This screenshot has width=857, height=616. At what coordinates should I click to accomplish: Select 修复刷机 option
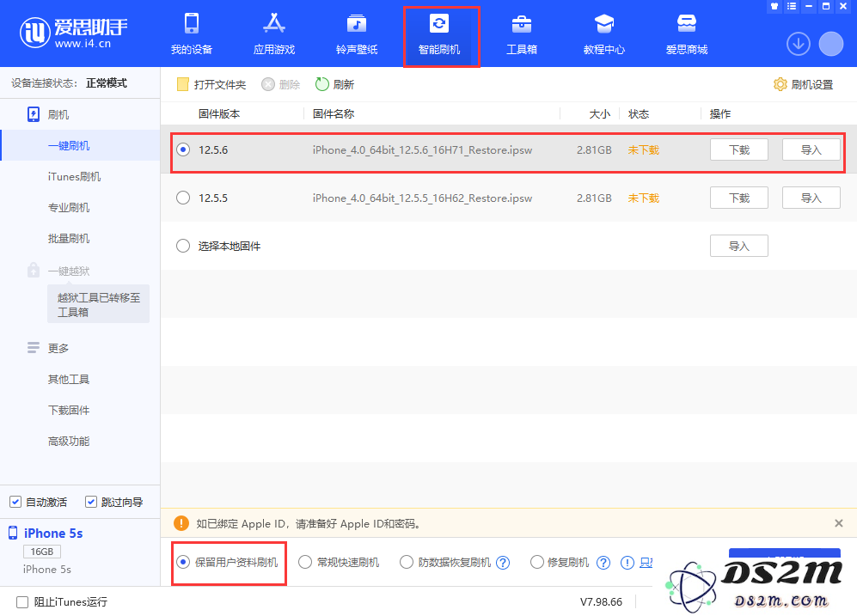[536, 562]
